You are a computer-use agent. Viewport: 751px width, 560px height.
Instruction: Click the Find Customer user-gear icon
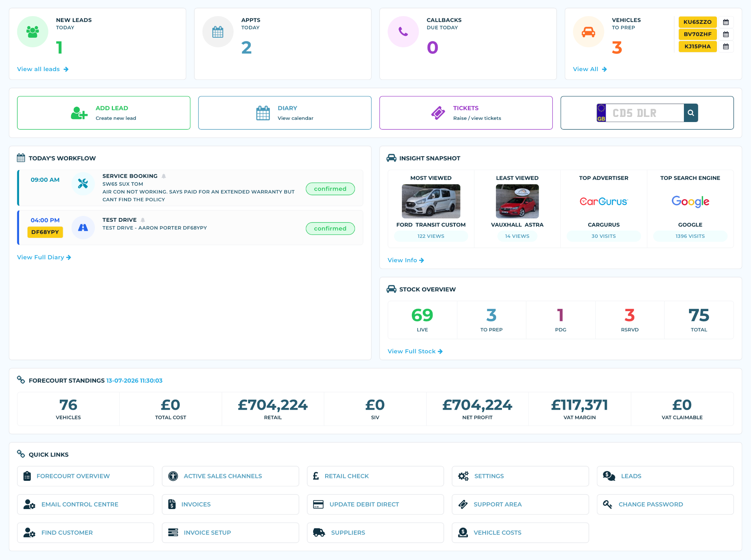point(29,533)
